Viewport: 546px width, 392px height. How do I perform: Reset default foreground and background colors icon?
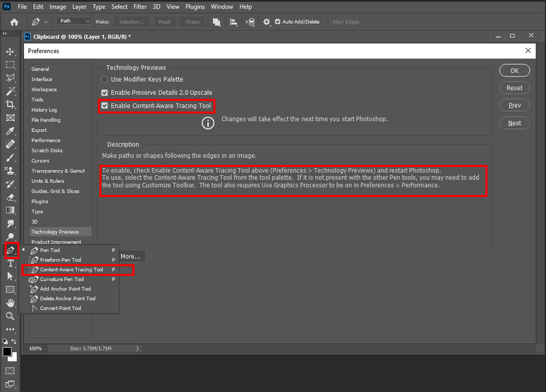coord(5,342)
